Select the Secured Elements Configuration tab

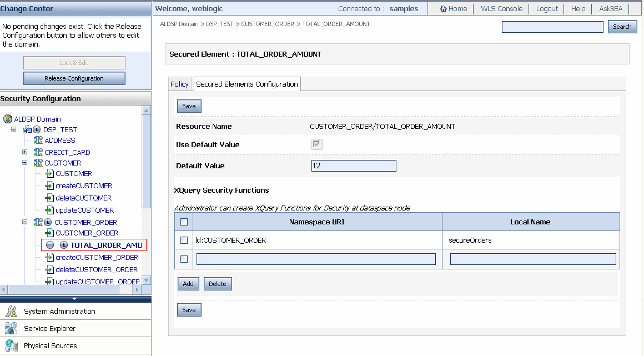click(247, 84)
